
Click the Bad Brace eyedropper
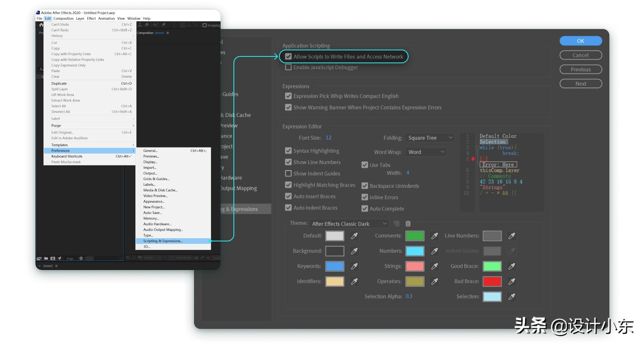(x=512, y=282)
